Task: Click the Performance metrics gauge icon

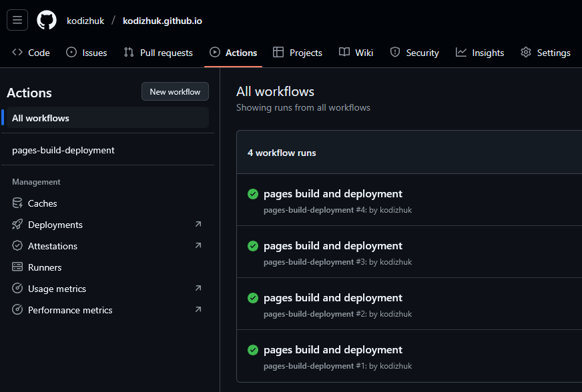Action: 17,309
